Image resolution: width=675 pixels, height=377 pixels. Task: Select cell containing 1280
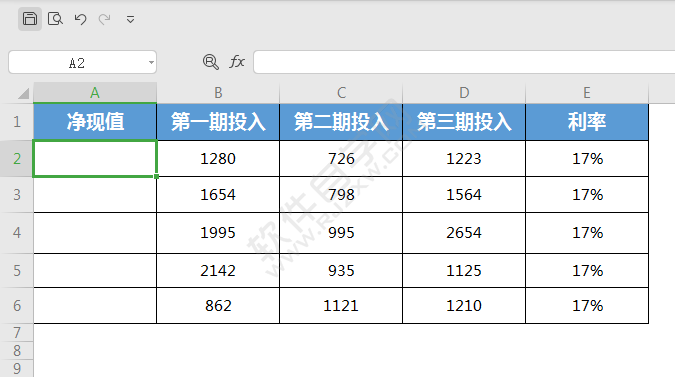[218, 159]
